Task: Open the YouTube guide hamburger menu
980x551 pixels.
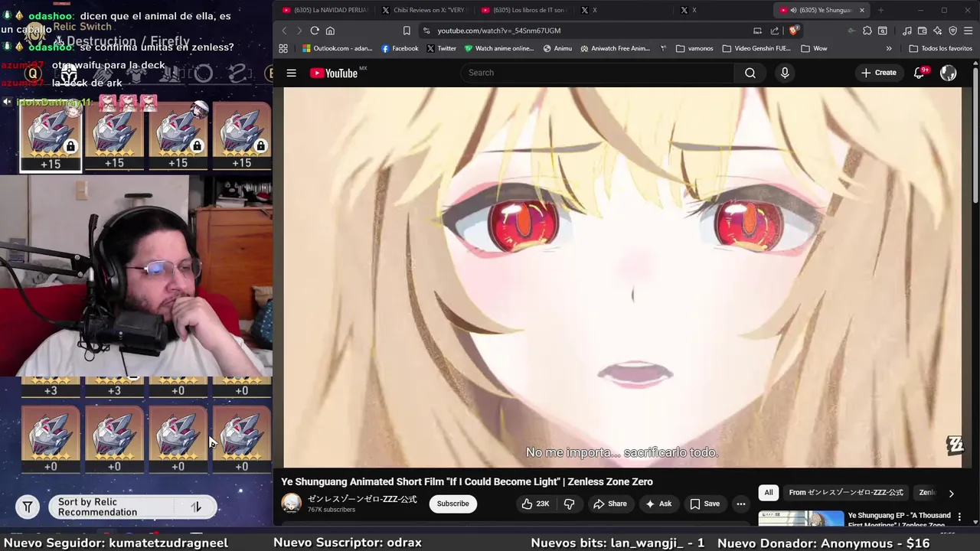Action: click(291, 73)
